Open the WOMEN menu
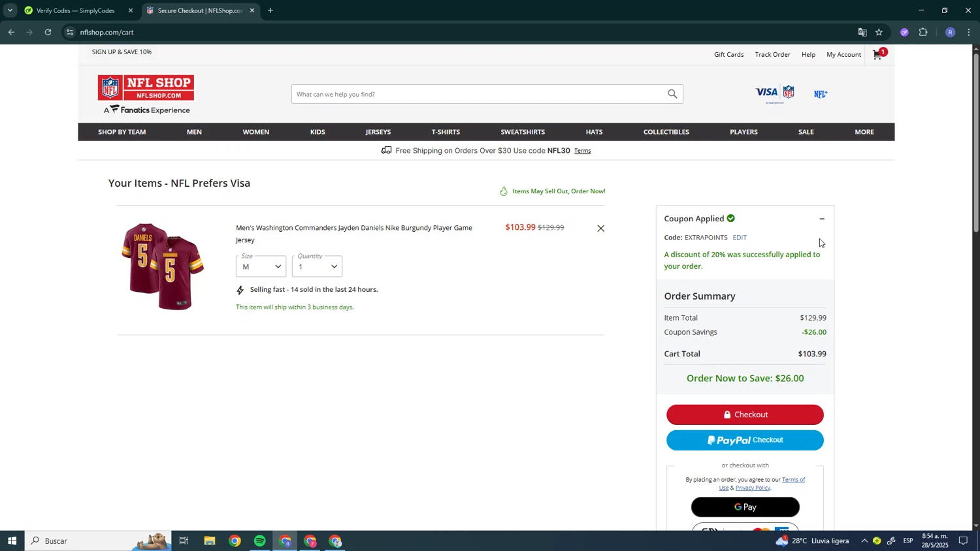Screen dimensions: 980x551 [256, 132]
